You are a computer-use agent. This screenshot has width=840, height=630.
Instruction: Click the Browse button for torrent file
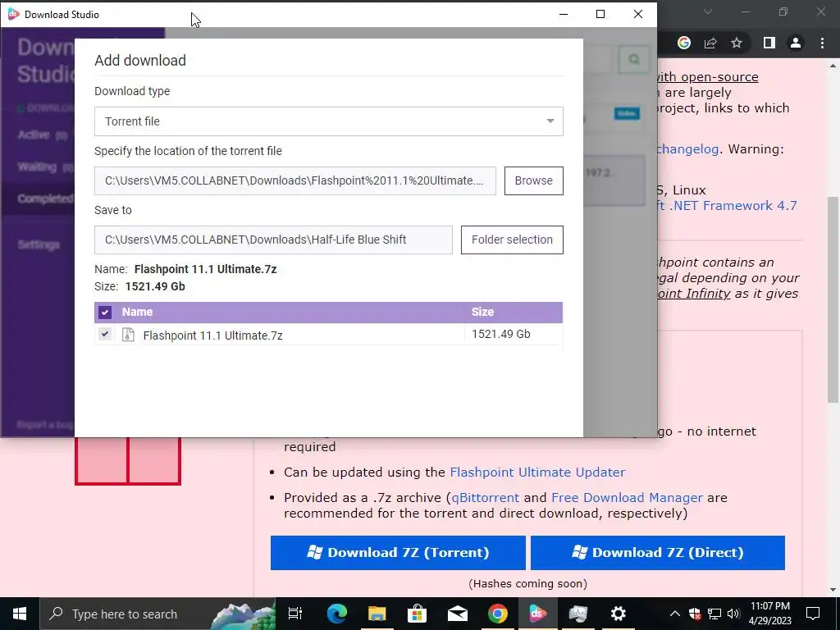533,180
